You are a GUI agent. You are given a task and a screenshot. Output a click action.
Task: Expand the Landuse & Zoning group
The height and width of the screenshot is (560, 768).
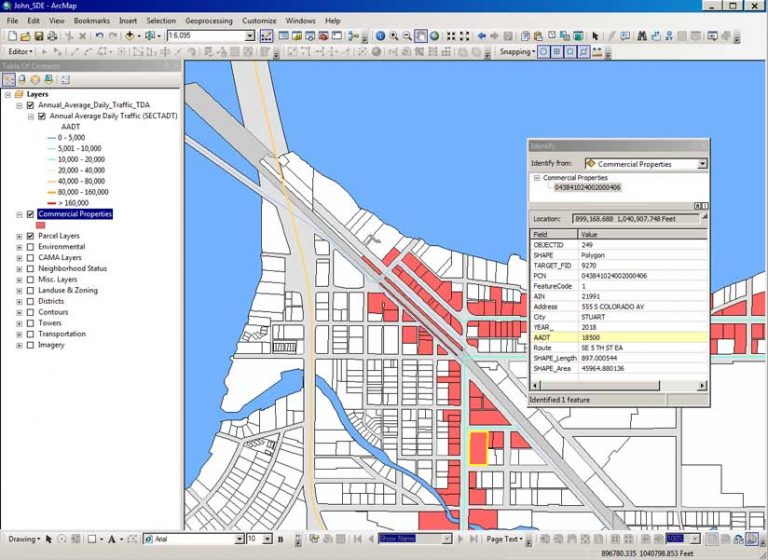[19, 290]
